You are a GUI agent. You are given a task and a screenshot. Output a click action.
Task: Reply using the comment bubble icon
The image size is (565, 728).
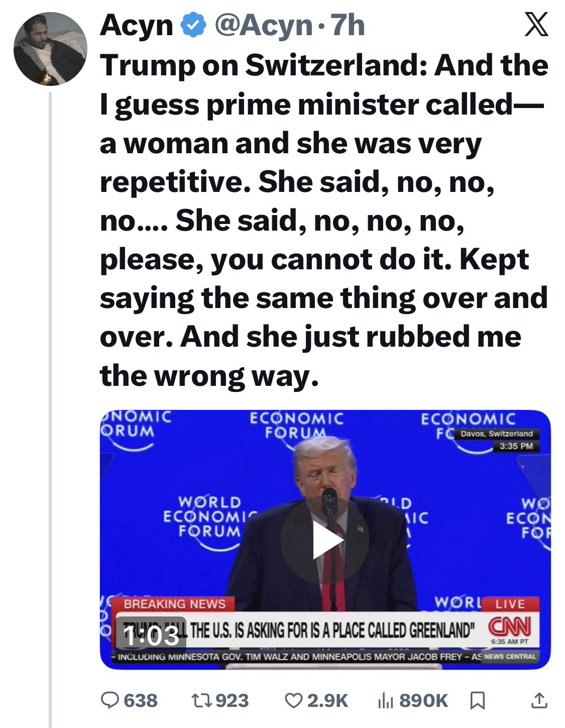pyautogui.click(x=108, y=700)
